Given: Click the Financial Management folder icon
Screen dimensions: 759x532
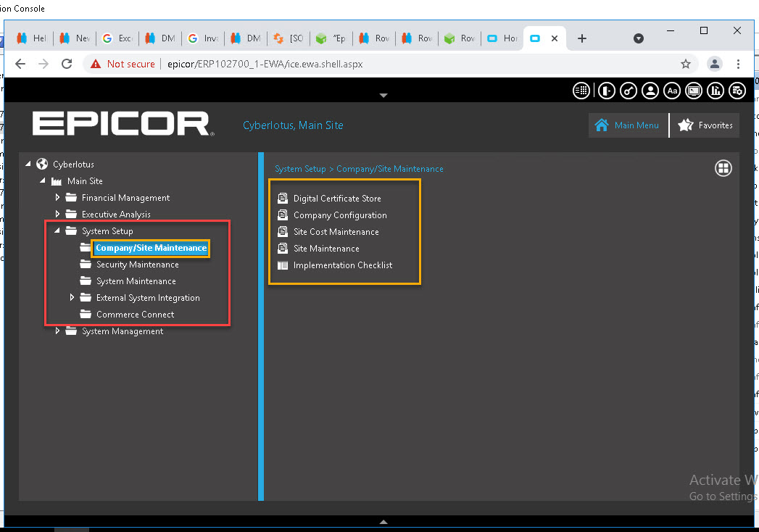Looking at the screenshot, I should pos(71,197).
